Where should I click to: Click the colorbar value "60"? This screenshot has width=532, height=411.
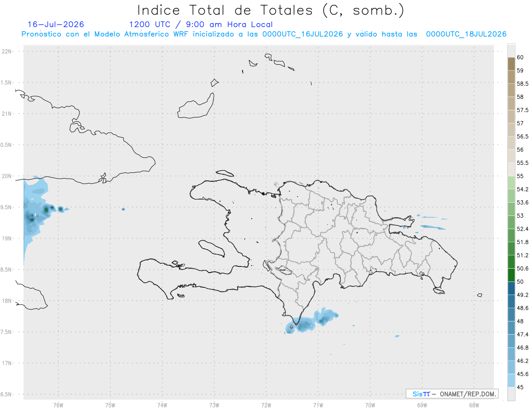click(x=520, y=57)
